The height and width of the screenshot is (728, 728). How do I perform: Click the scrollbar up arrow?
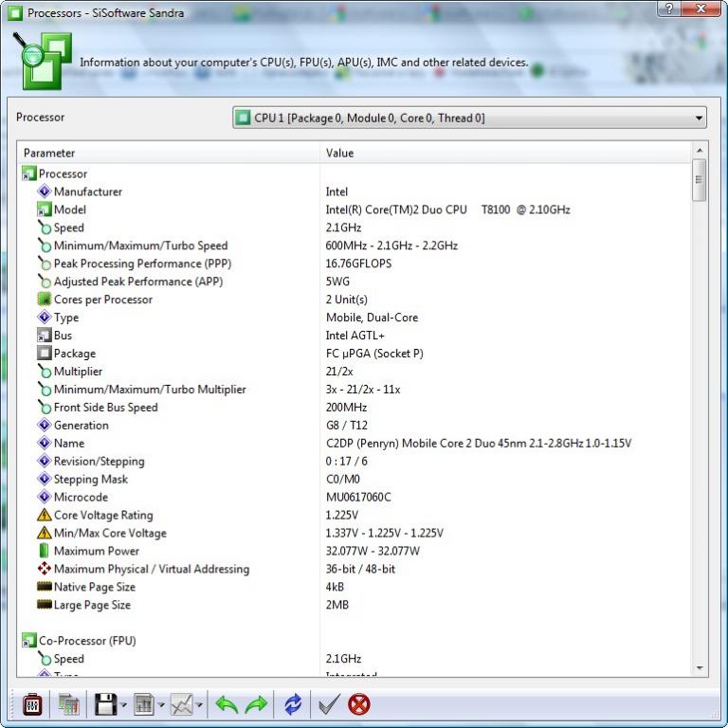[700, 151]
